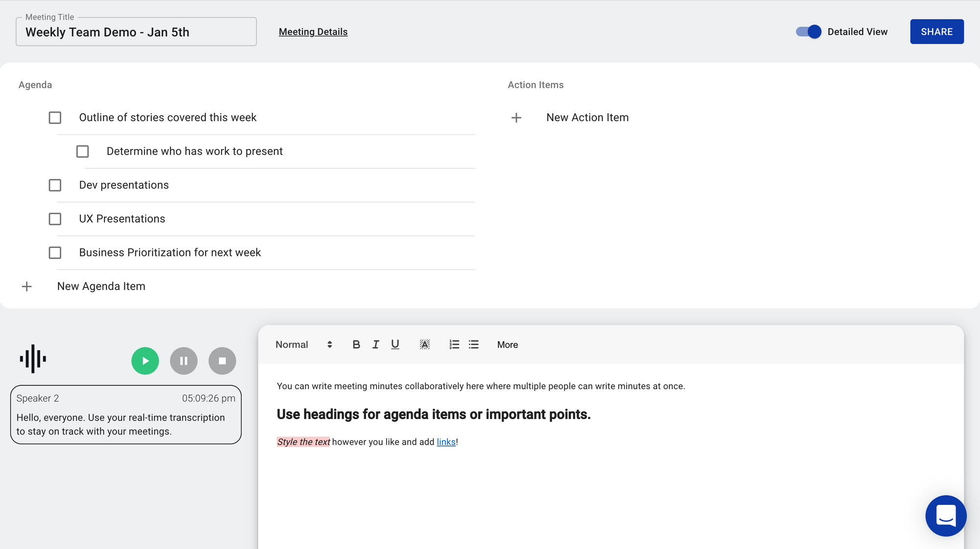Click the pause transcription button
980x549 pixels.
pyautogui.click(x=184, y=360)
